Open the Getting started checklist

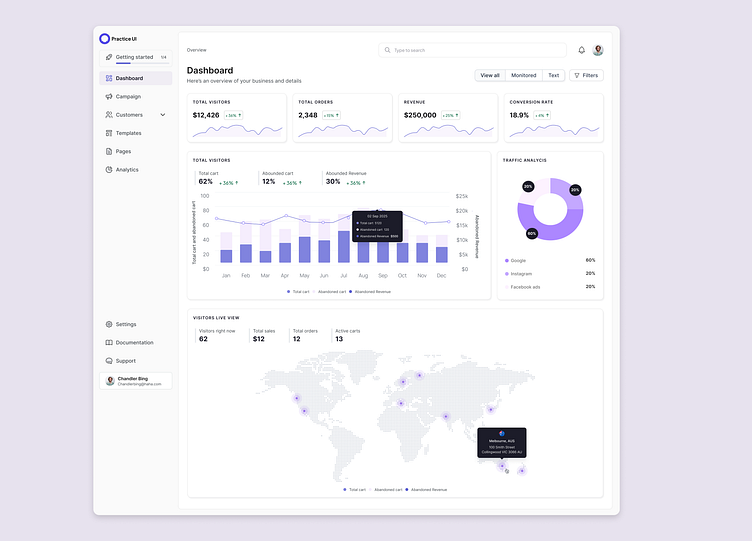[135, 57]
